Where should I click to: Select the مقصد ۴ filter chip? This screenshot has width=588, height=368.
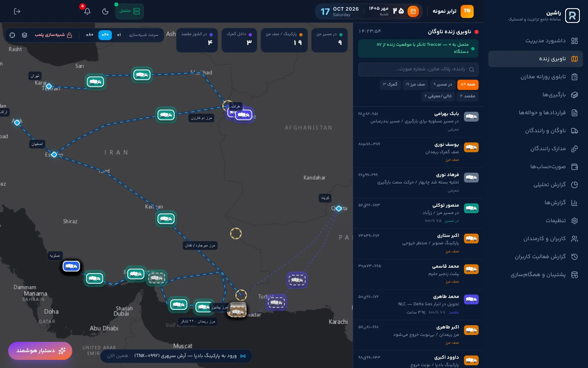pos(467,96)
